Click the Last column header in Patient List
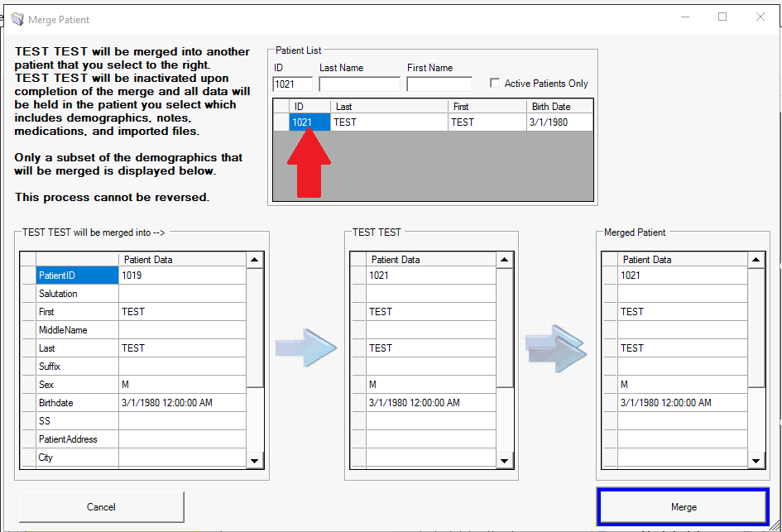Image resolution: width=782 pixels, height=532 pixels. [x=364, y=106]
